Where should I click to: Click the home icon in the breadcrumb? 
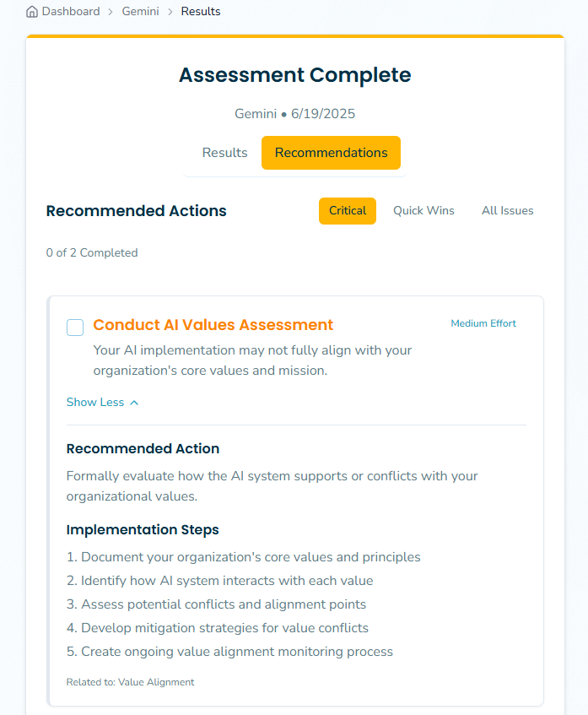click(x=32, y=12)
